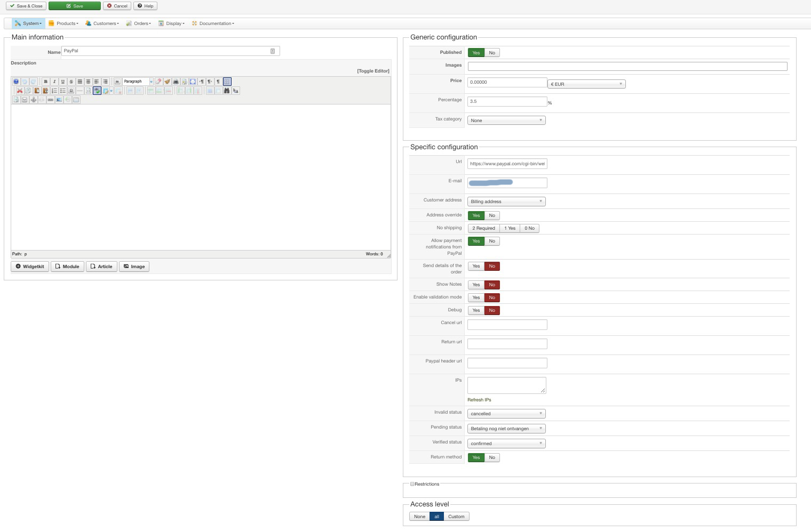Center-align text in the editor
The image size is (811, 532).
(89, 82)
